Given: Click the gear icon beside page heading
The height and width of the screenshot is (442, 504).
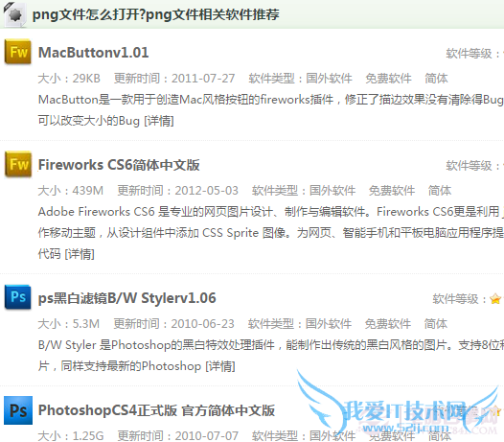Looking at the screenshot, I should click(14, 14).
